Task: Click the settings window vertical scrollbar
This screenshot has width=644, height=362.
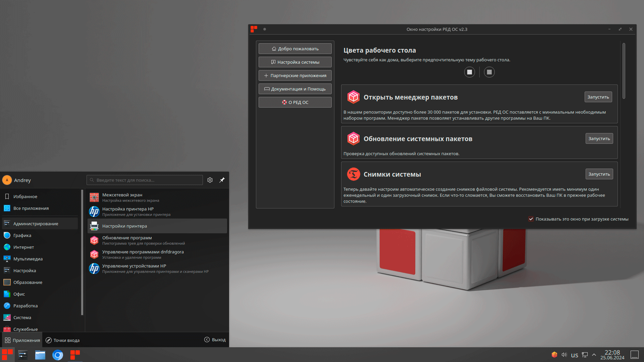Action: (x=624, y=71)
